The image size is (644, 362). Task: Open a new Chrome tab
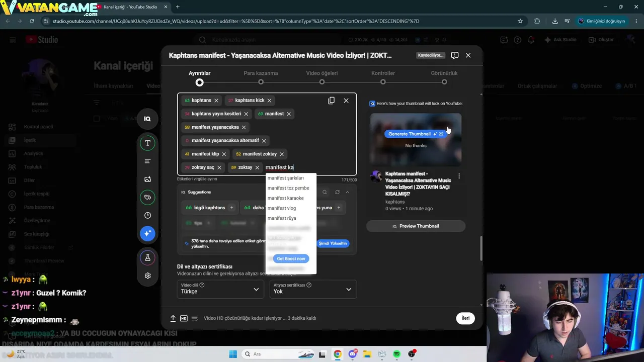point(178,7)
